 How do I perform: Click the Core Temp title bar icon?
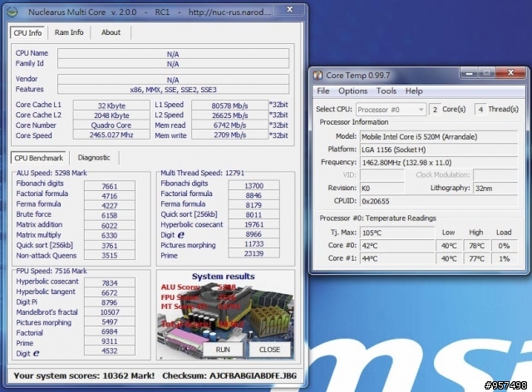pyautogui.click(x=318, y=76)
